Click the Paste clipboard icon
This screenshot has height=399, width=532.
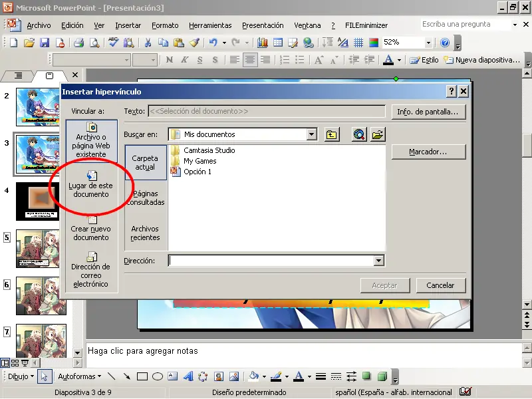[178, 43]
